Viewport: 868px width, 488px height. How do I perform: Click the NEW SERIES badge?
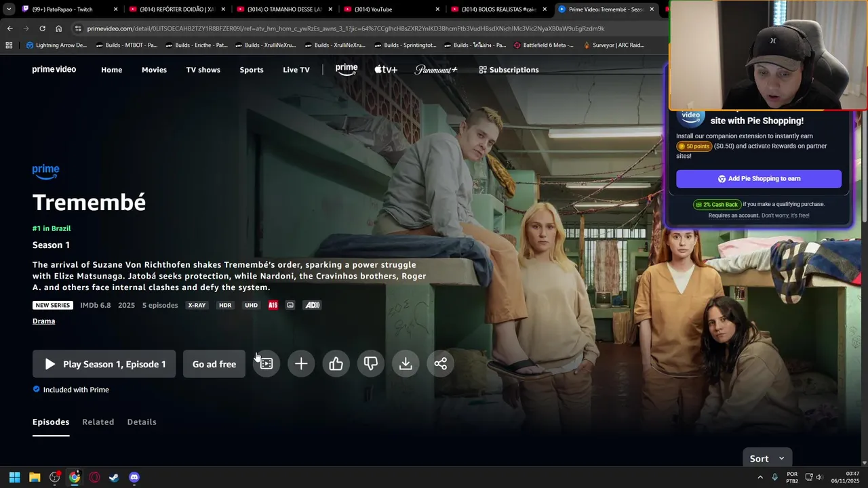click(x=52, y=305)
